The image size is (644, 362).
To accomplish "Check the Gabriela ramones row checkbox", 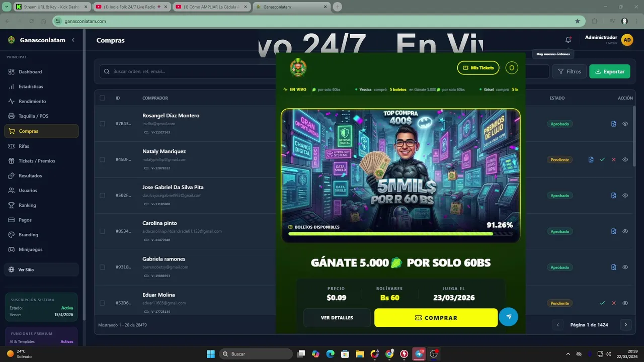I will [102, 267].
